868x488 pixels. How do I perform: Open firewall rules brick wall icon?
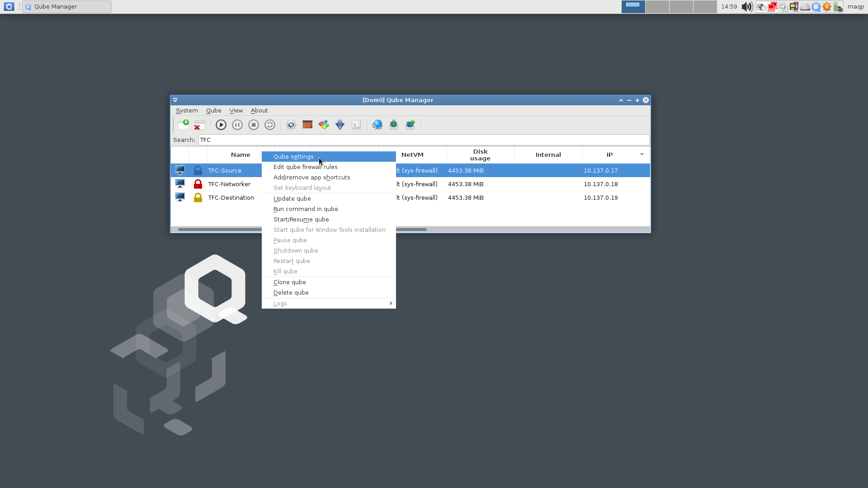tap(307, 125)
